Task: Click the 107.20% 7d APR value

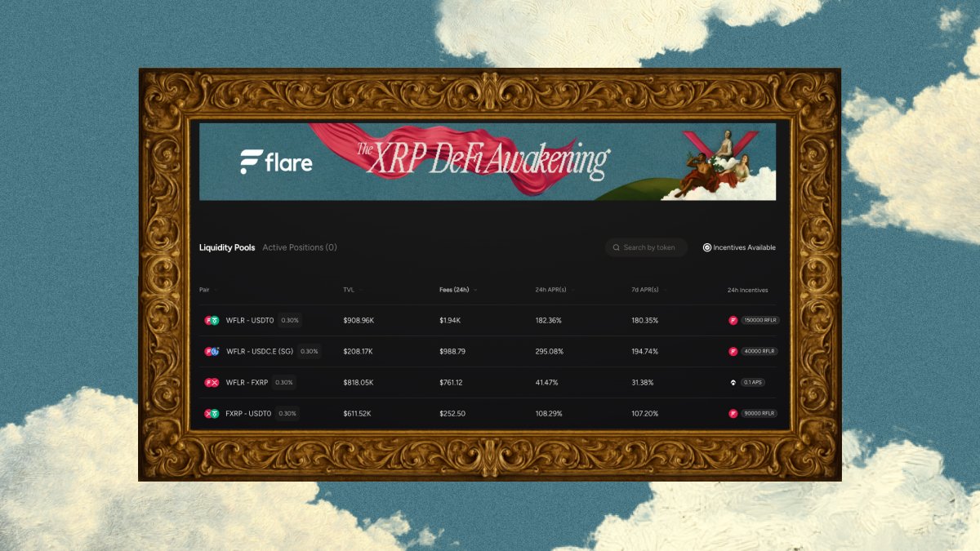Action: (x=644, y=414)
